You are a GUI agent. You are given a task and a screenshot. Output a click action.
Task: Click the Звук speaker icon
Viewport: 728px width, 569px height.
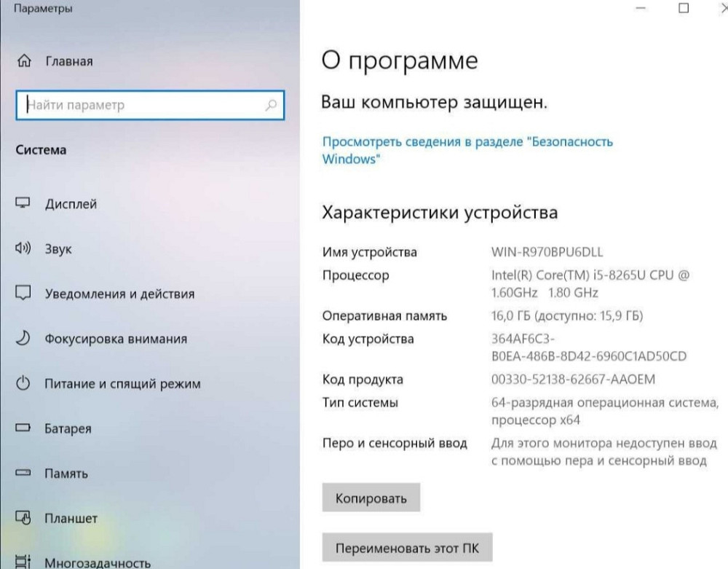24,249
